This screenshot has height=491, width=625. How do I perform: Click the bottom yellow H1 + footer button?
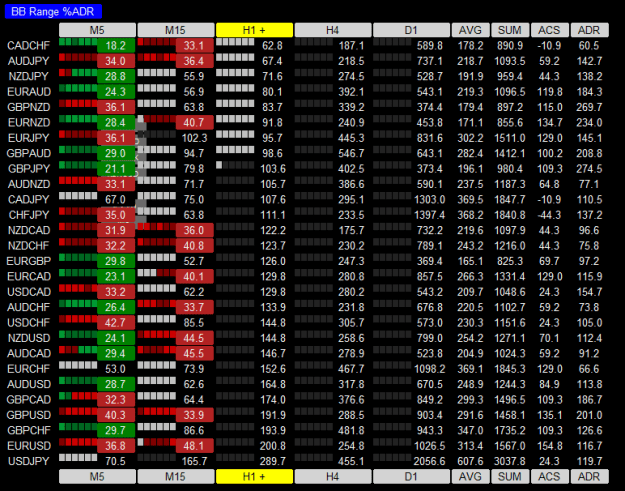[254, 476]
